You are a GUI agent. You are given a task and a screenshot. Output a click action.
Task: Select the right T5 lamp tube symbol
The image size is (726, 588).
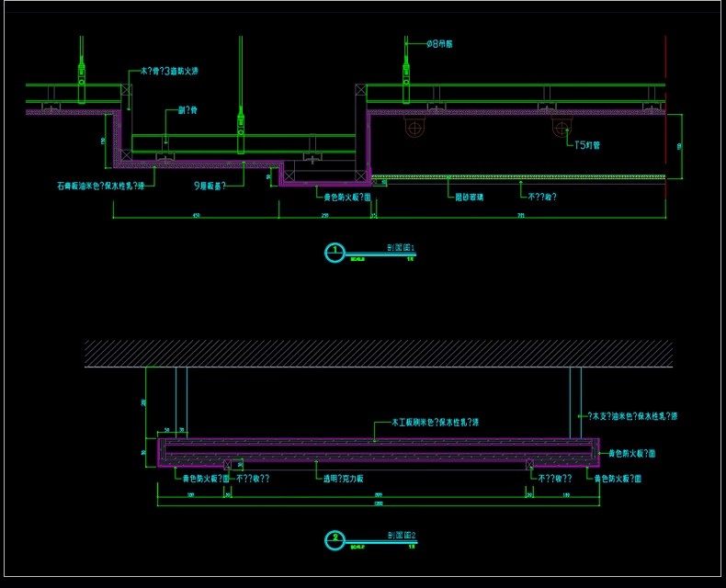[x=562, y=128]
